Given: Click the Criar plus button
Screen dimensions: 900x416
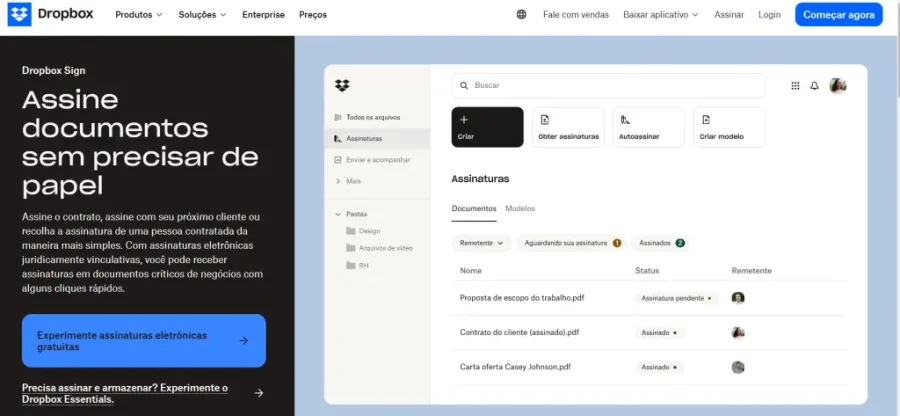Looking at the screenshot, I should coord(487,127).
